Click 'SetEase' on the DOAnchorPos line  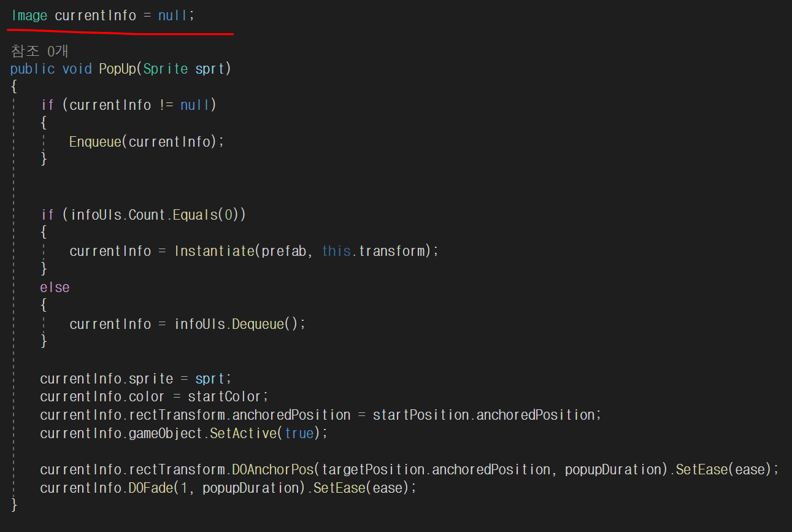click(702, 469)
